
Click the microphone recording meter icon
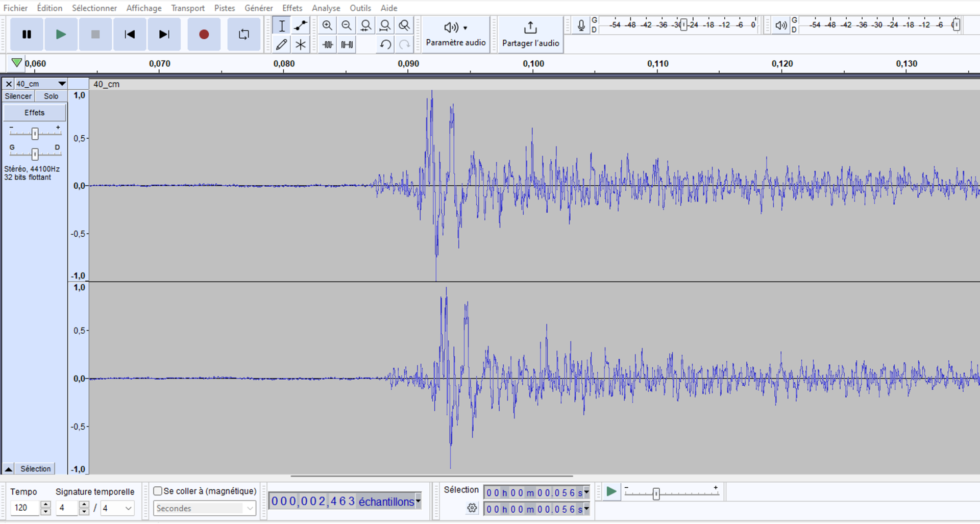[x=581, y=26]
